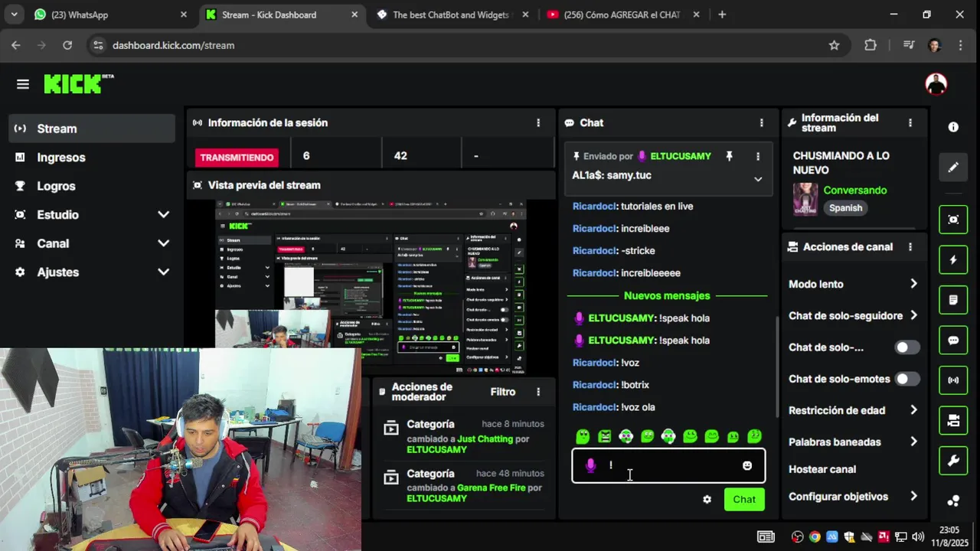Click the chat panel scrollbar
The height and width of the screenshot is (551, 980).
click(x=777, y=367)
